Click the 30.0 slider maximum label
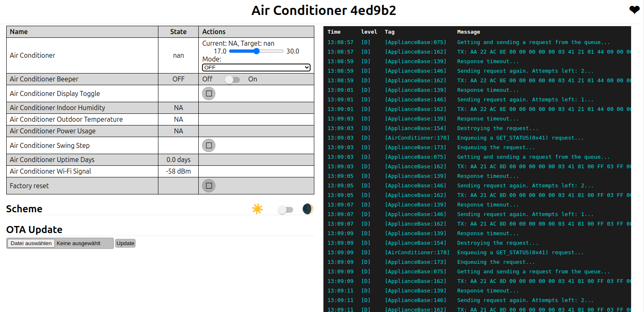Image resolution: width=644 pixels, height=312 pixels. coord(293,52)
